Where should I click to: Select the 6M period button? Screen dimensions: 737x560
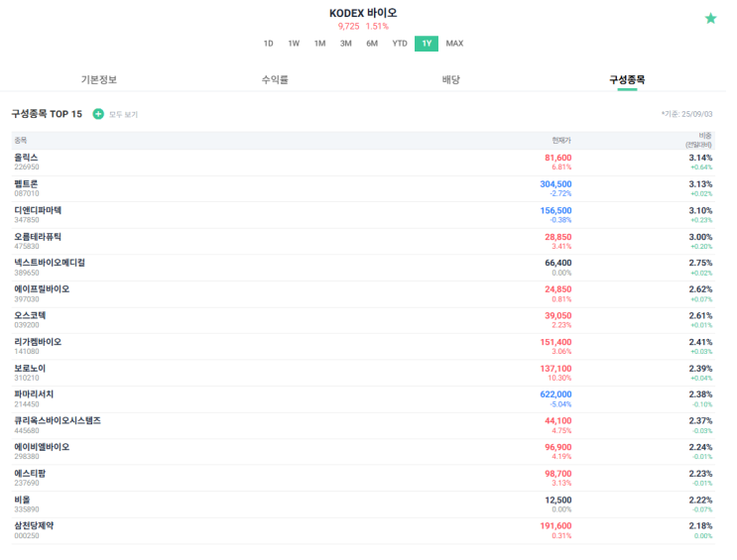tap(372, 44)
